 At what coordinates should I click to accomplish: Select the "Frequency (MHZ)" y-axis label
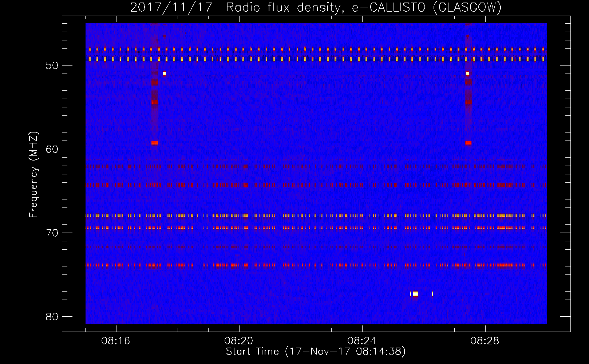point(33,174)
